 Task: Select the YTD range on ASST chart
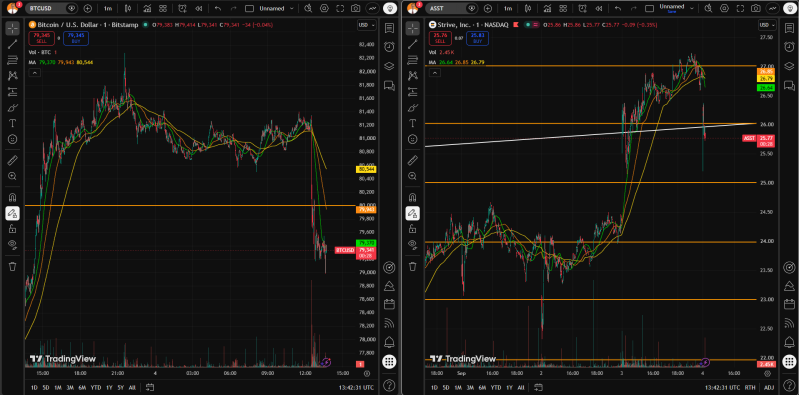[x=495, y=387]
